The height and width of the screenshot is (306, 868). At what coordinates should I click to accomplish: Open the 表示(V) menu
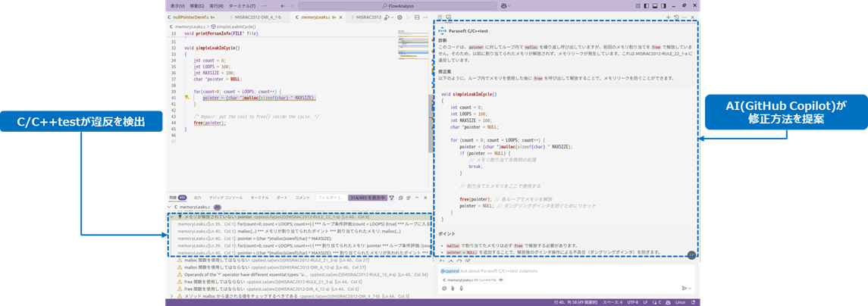(x=177, y=5)
